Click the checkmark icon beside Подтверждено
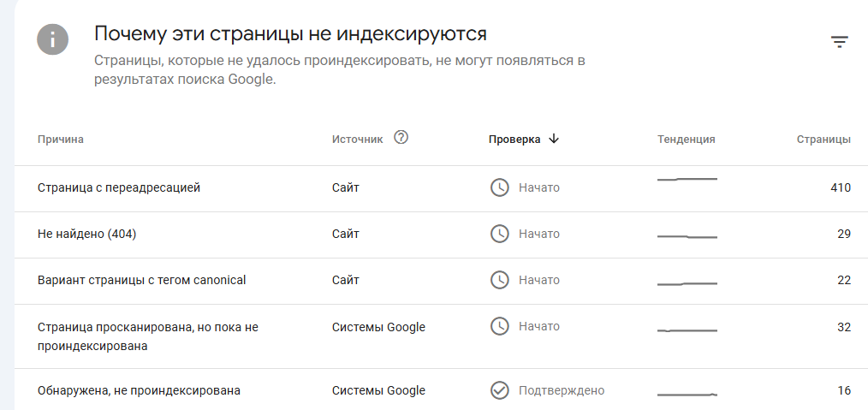Screen dimensions: 868x410 (x=500, y=390)
